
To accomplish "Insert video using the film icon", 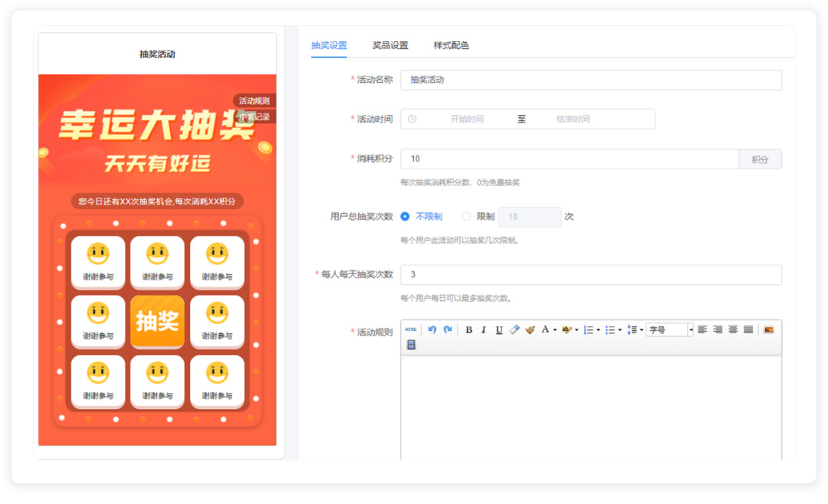I will click(x=411, y=345).
